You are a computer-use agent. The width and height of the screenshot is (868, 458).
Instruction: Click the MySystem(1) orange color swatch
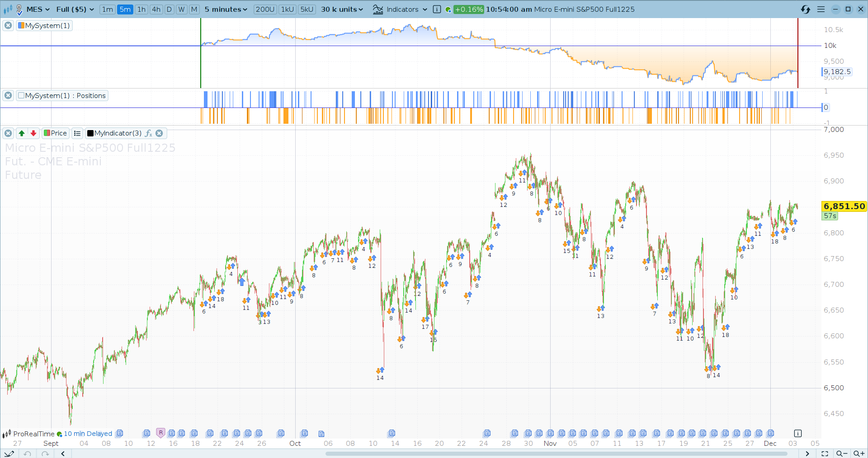tap(21, 25)
